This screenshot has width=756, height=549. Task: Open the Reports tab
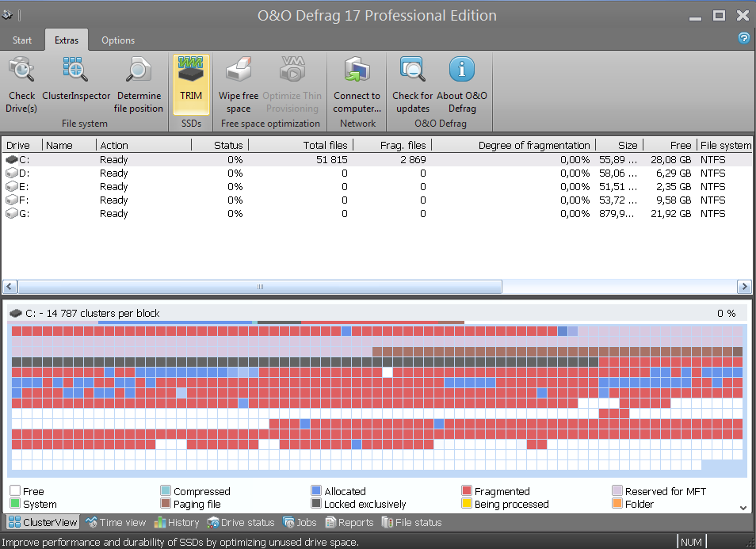(x=349, y=522)
